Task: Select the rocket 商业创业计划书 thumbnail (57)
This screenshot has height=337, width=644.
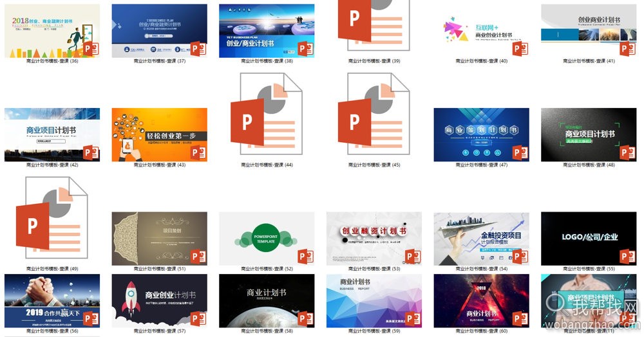Action: (x=159, y=301)
